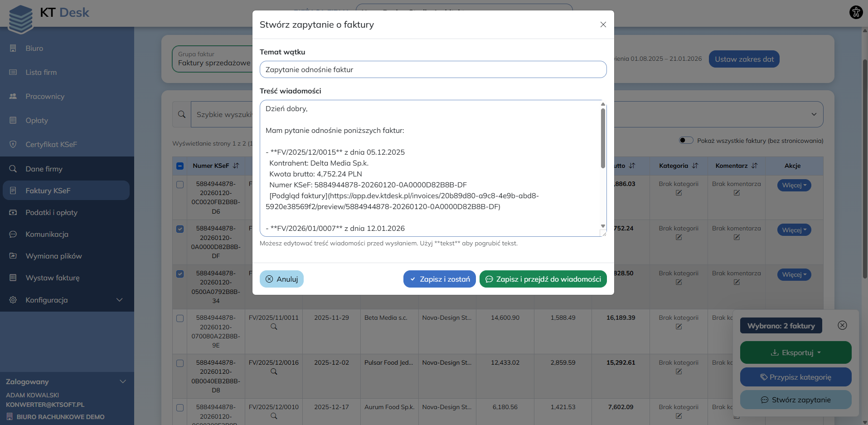The image size is (868, 425).
Task: Click the search magnifier icon beside quick search
Action: [x=182, y=114]
